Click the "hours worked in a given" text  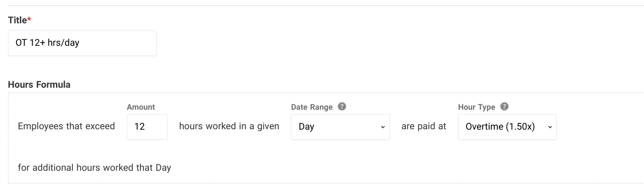point(229,126)
